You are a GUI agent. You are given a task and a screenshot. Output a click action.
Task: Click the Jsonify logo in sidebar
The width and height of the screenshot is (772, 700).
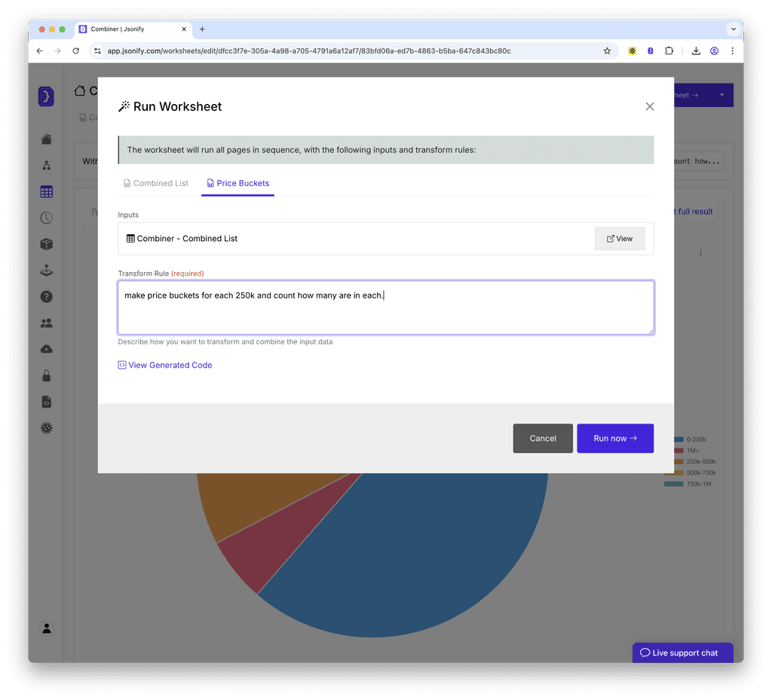point(46,96)
